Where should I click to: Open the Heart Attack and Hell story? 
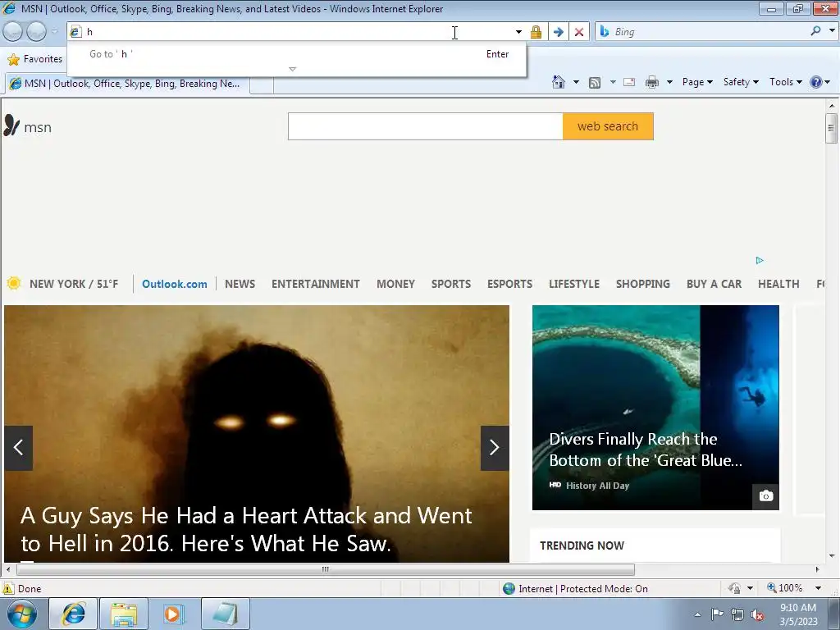point(246,529)
